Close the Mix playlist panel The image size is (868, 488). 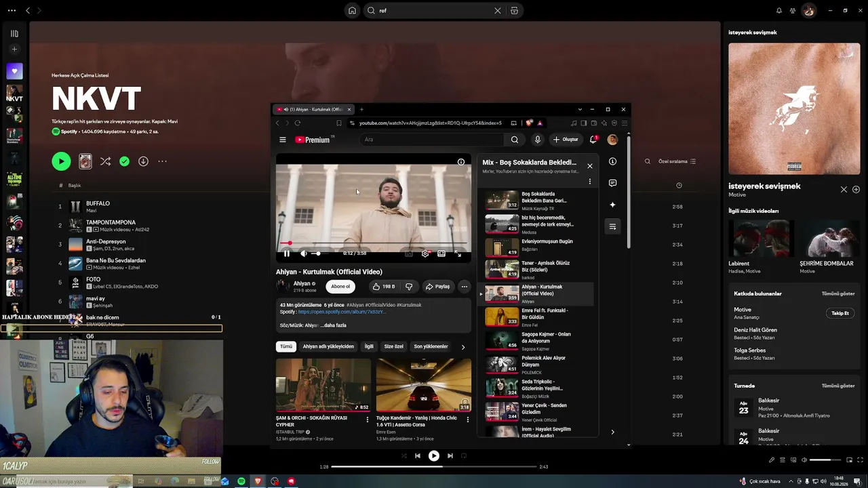click(590, 166)
